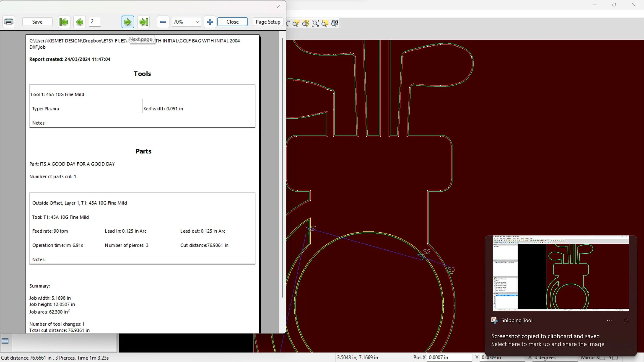Enable the Mirror X checkbox
Viewport: 644px width, 362px height.
602,358
